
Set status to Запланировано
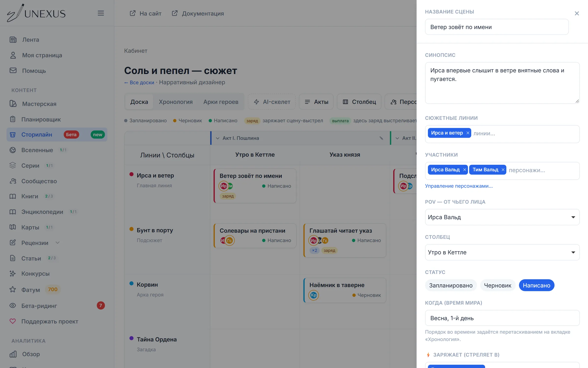pos(451,285)
